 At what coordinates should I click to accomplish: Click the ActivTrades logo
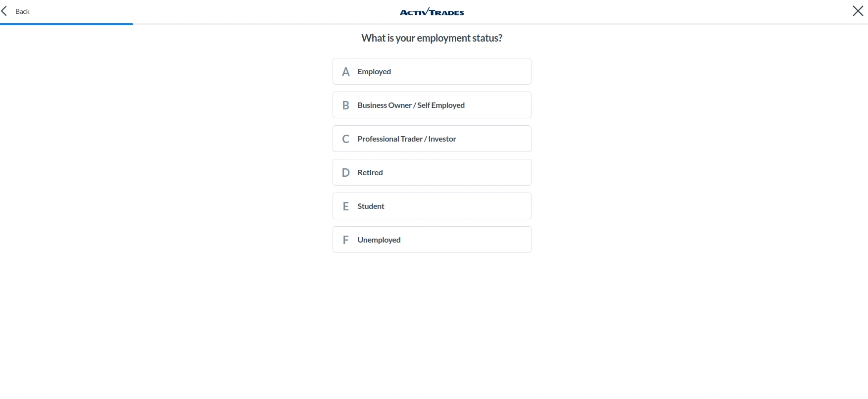[432, 11]
